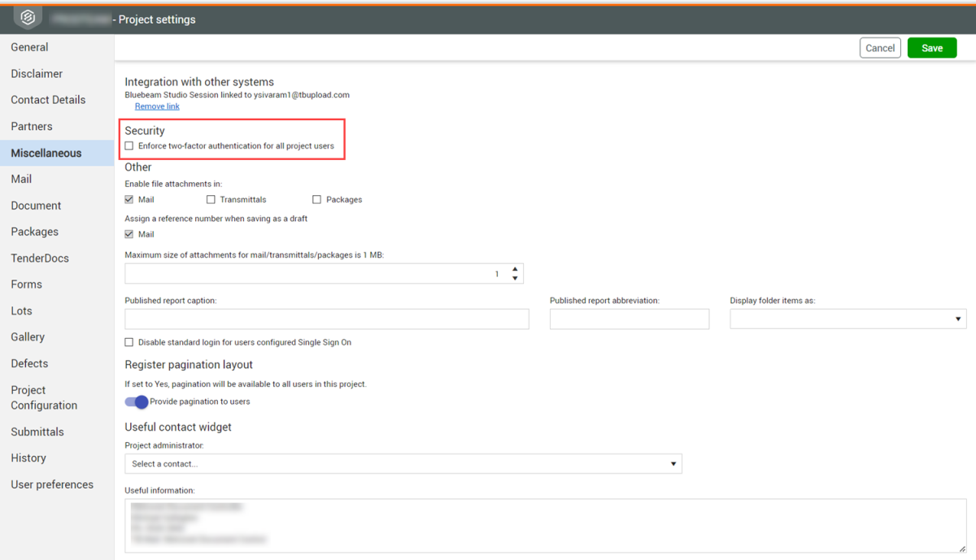Screen dimensions: 976x560
Task: Tick Disable standard login for SSO users
Action: (x=129, y=343)
